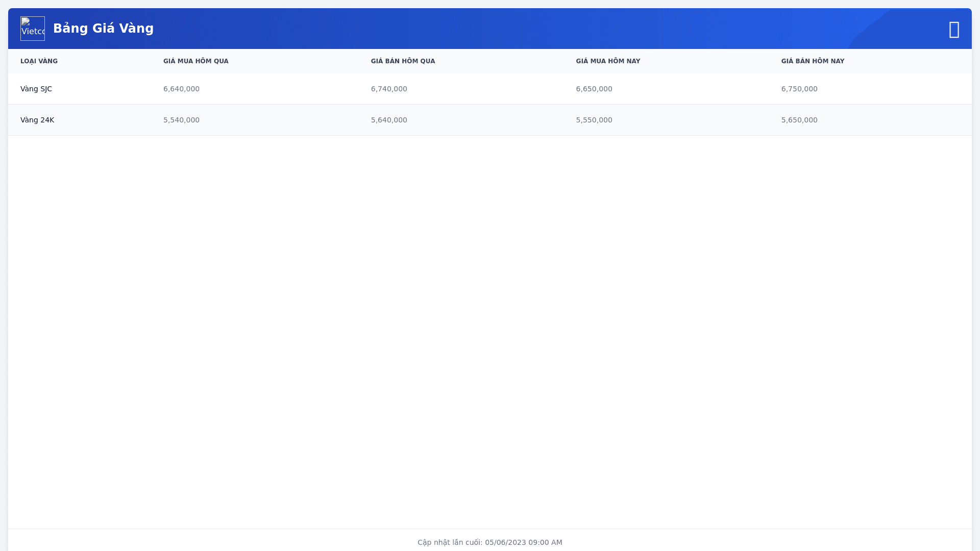Click the Loại Vàng column header

point(39,61)
